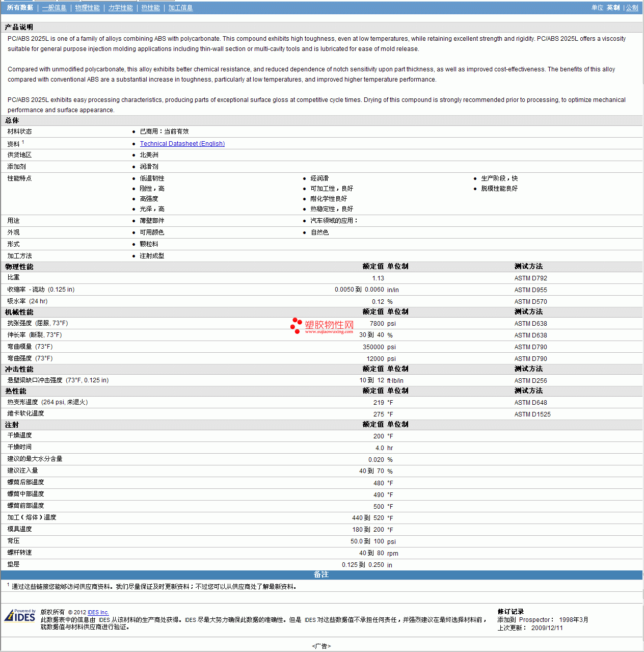
Task: Click the 备注 blue bar heading
Action: click(x=321, y=575)
